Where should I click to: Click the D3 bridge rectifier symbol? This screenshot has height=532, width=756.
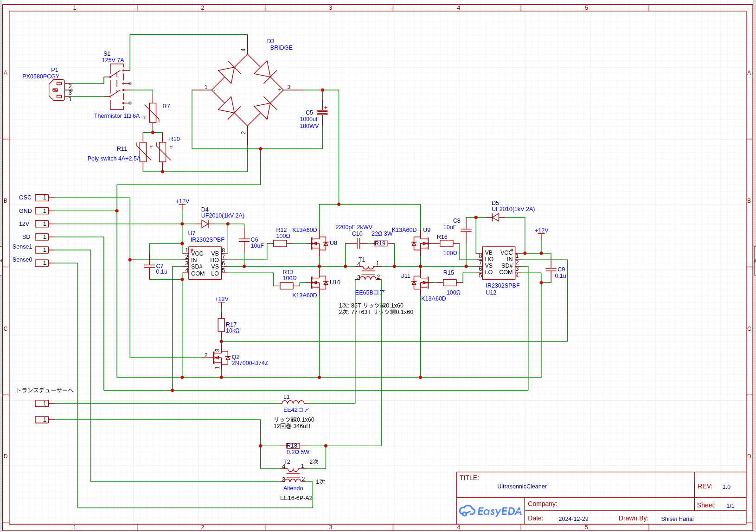[247, 90]
